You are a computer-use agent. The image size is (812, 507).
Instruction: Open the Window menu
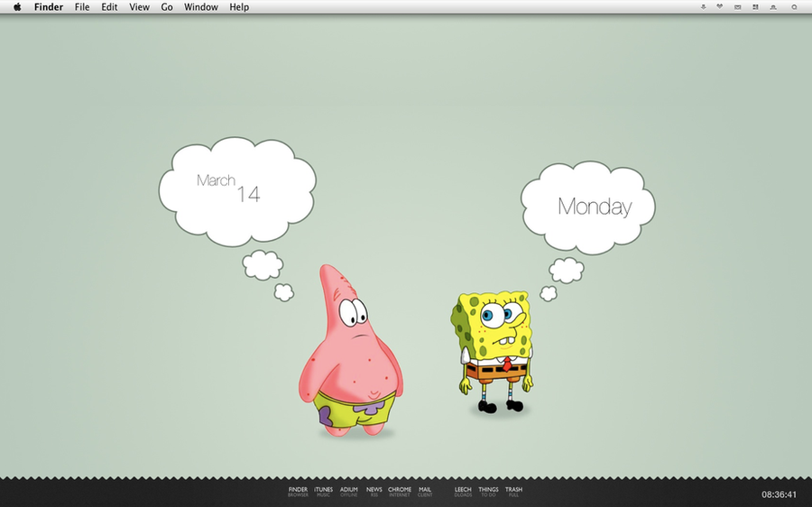pyautogui.click(x=201, y=7)
